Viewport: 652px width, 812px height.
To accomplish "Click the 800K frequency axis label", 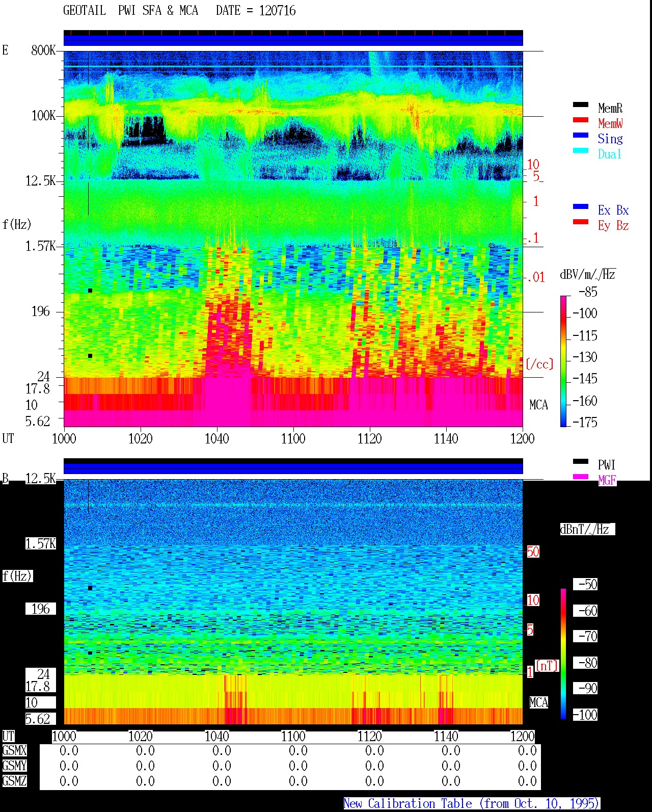I will [43, 50].
